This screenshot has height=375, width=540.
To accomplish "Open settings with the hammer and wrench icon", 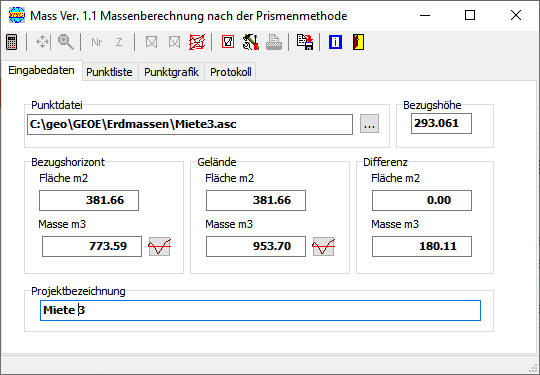I will click(x=251, y=42).
